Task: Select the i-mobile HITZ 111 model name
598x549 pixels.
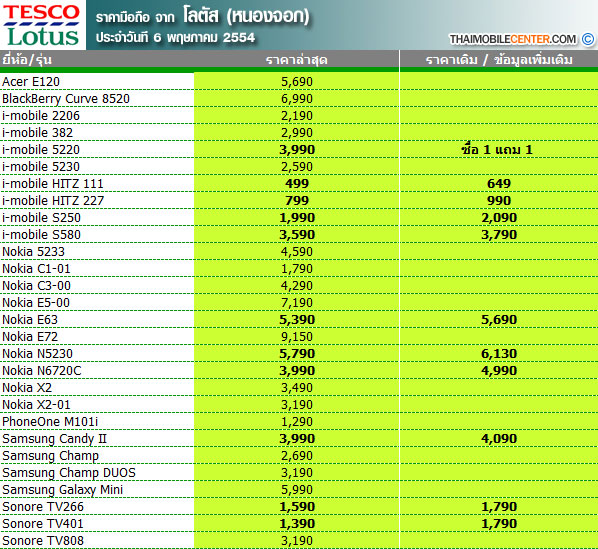Action: click(x=53, y=184)
